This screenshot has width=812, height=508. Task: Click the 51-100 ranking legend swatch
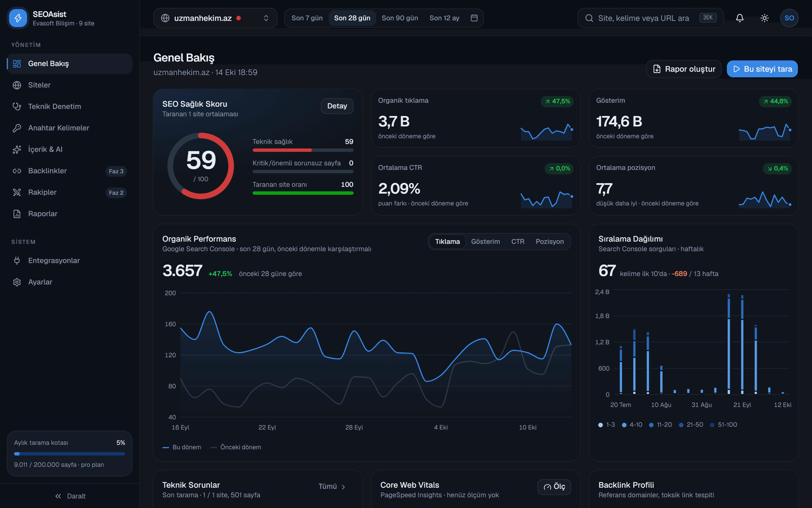click(x=712, y=425)
